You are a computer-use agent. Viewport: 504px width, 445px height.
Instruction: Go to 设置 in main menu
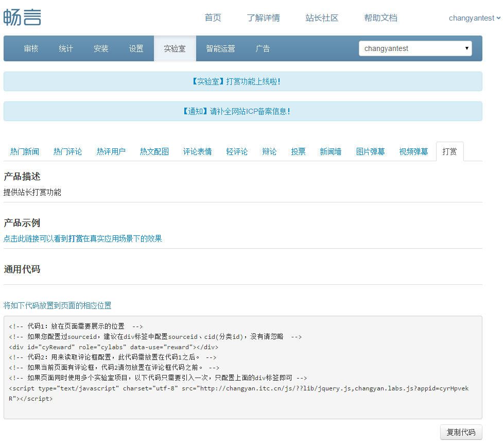coord(136,48)
